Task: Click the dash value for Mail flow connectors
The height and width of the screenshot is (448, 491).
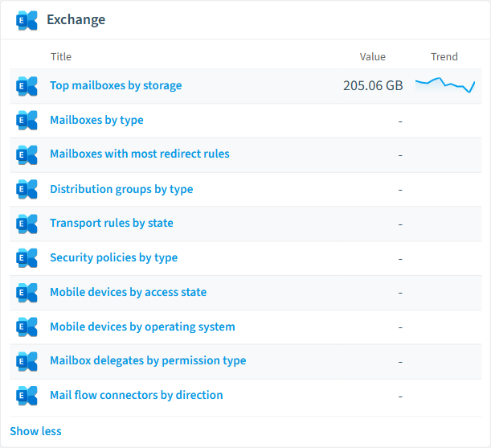Action: [400, 397]
